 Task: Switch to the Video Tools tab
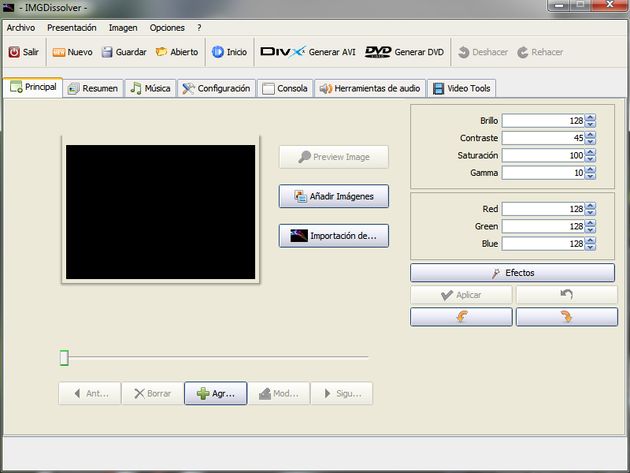(x=461, y=88)
